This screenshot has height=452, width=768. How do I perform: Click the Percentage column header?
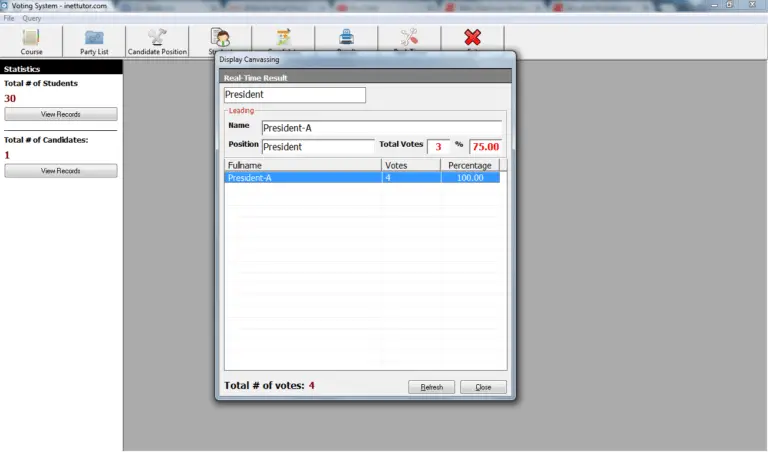(470, 165)
